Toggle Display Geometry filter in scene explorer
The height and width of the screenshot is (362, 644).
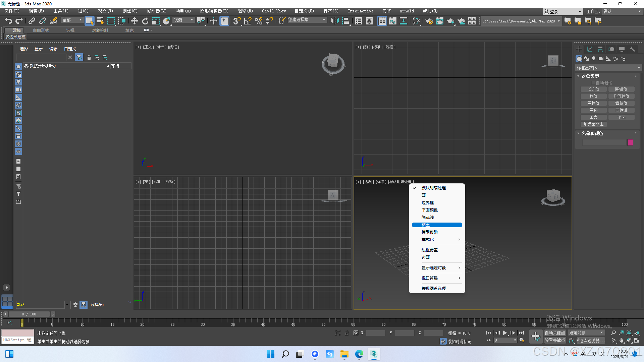(18, 67)
